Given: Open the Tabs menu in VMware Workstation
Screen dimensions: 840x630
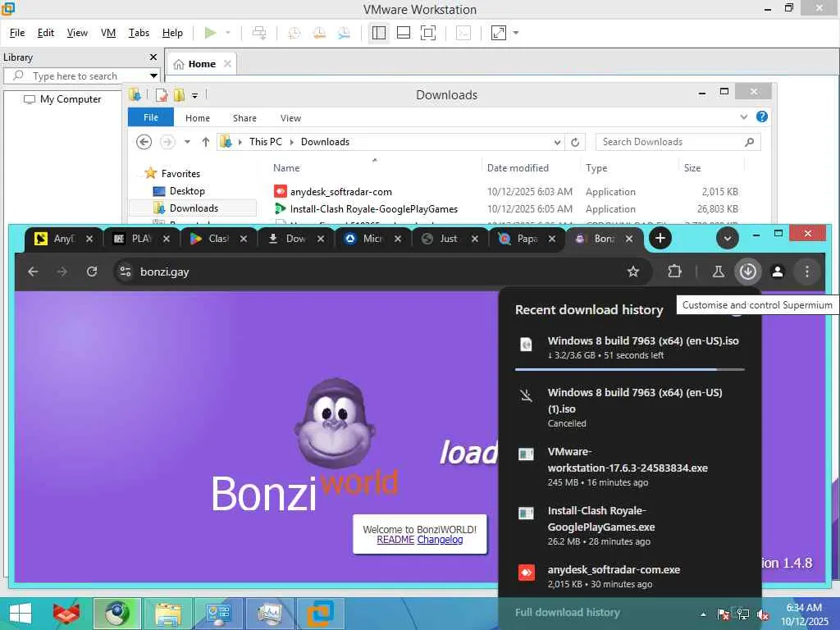Looking at the screenshot, I should (139, 33).
